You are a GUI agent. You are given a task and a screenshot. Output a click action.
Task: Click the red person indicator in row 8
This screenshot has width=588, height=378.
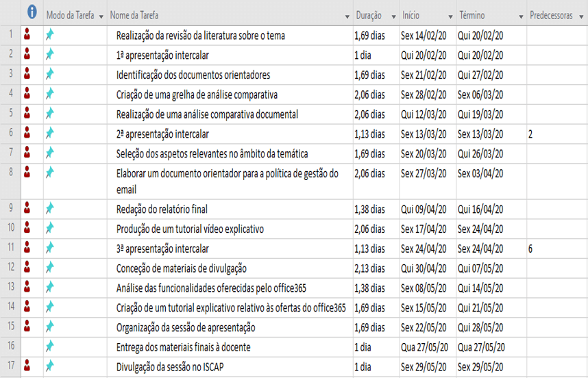click(27, 172)
